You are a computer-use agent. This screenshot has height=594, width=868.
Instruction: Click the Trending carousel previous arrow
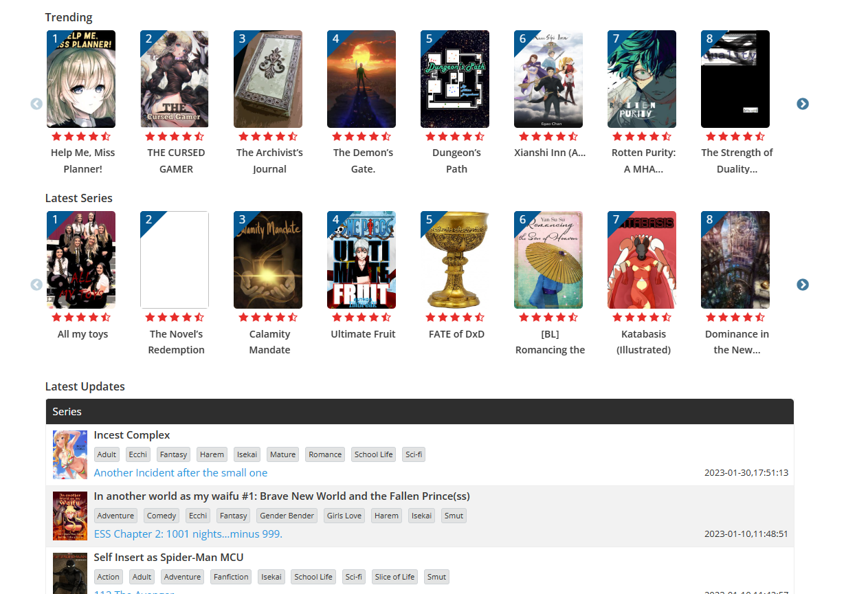click(x=36, y=104)
